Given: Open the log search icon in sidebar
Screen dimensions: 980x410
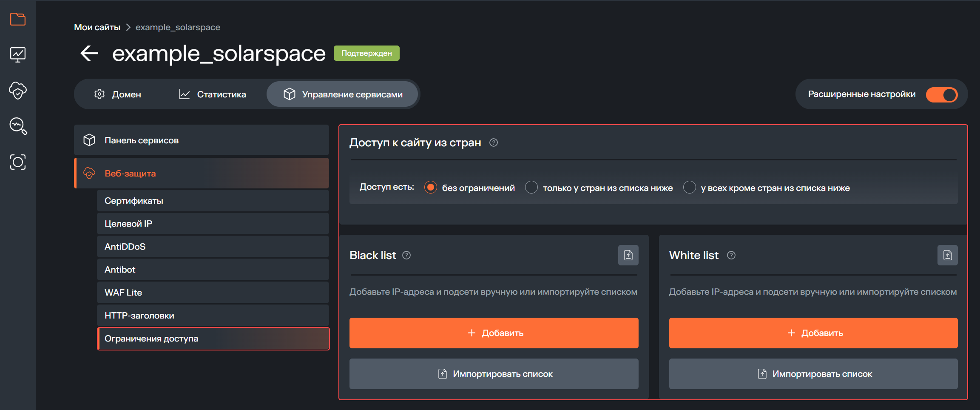Looking at the screenshot, I should [17, 126].
